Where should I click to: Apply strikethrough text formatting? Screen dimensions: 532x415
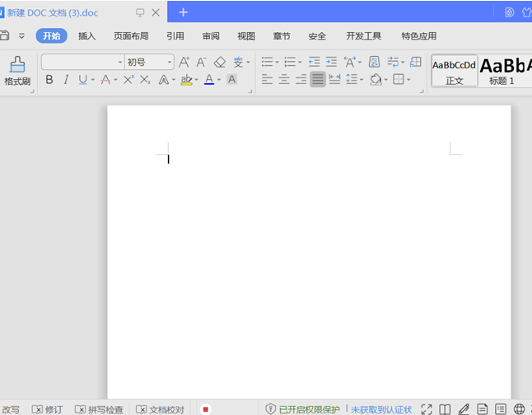click(x=106, y=80)
